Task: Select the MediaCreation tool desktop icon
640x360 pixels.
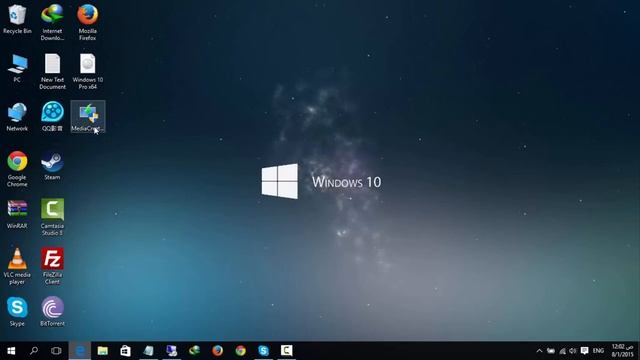Action: click(88, 117)
